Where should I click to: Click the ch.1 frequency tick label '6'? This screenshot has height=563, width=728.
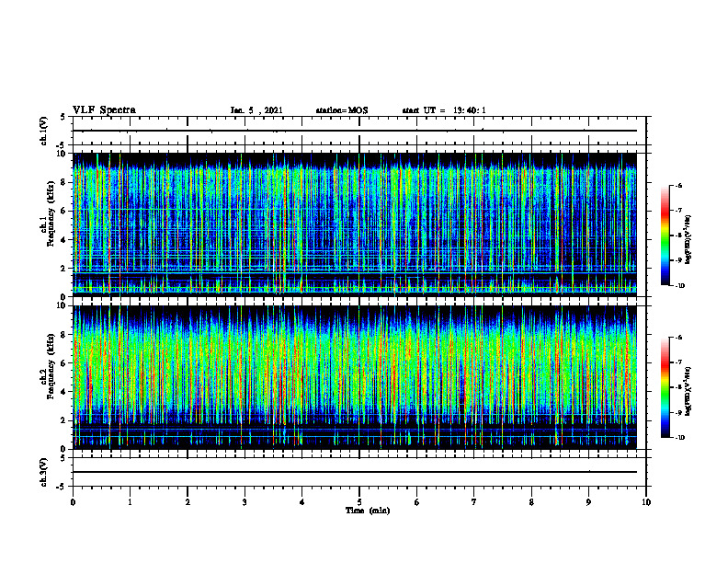[64, 211]
